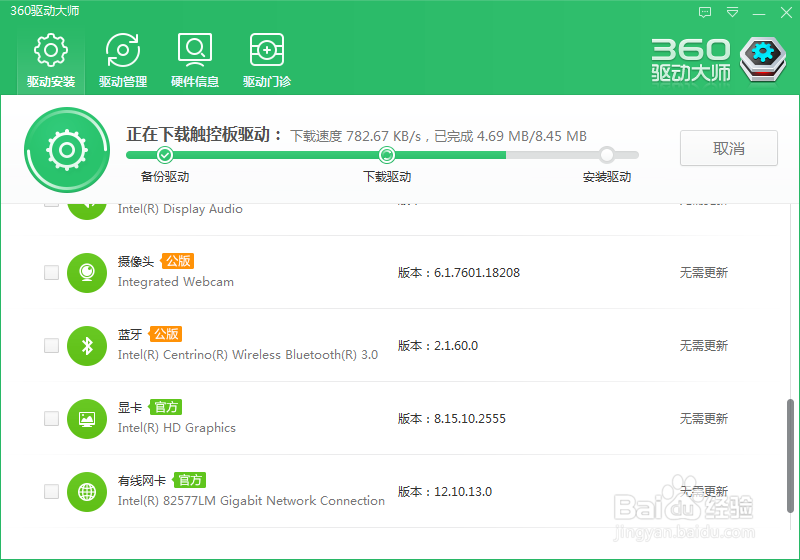Click the 公版 tag next to 摄像头
800x560 pixels.
(177, 261)
